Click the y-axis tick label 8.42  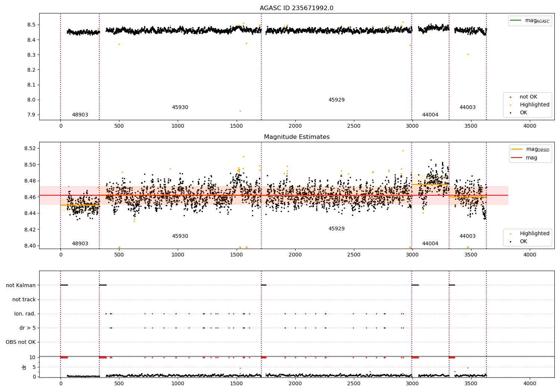click(30, 230)
